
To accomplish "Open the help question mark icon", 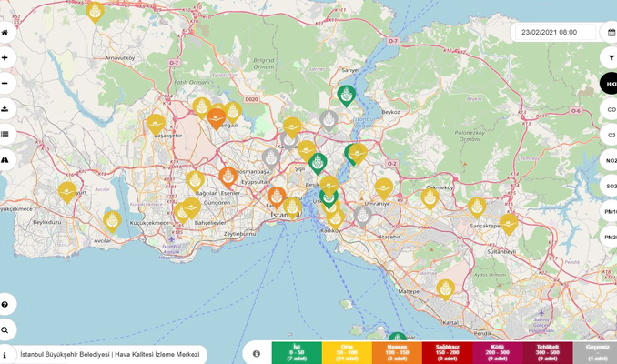I will pyautogui.click(x=5, y=305).
